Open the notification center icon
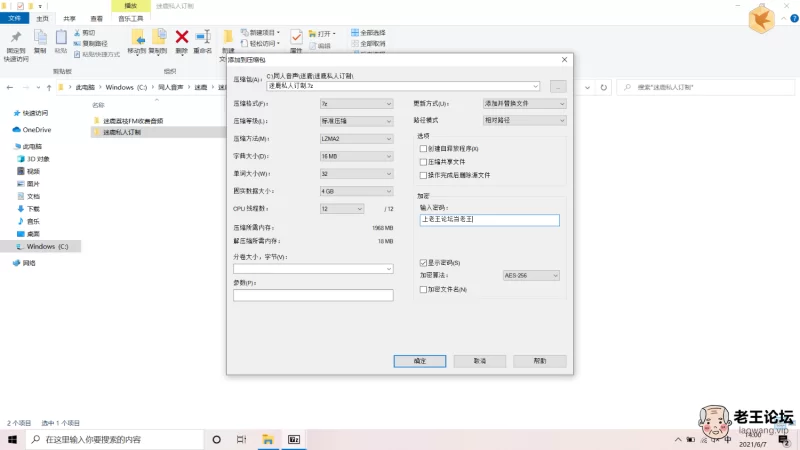 [783, 439]
